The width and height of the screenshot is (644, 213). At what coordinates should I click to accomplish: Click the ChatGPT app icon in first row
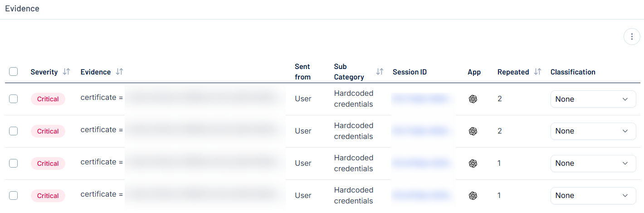click(x=473, y=99)
